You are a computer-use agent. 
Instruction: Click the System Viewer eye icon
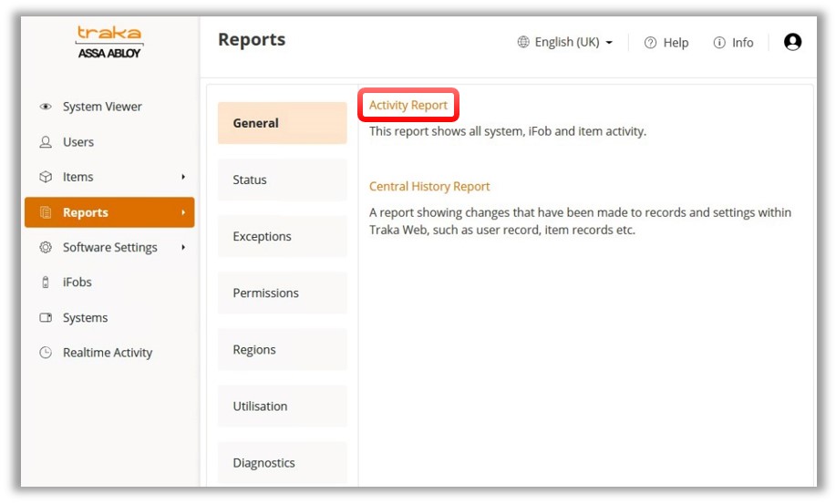(46, 107)
